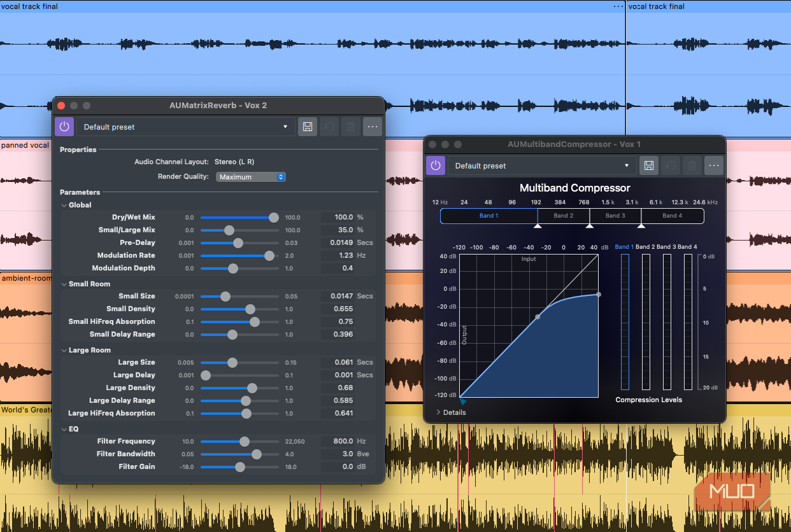
Task: Click the Modulation Depth slider
Action: click(x=239, y=268)
